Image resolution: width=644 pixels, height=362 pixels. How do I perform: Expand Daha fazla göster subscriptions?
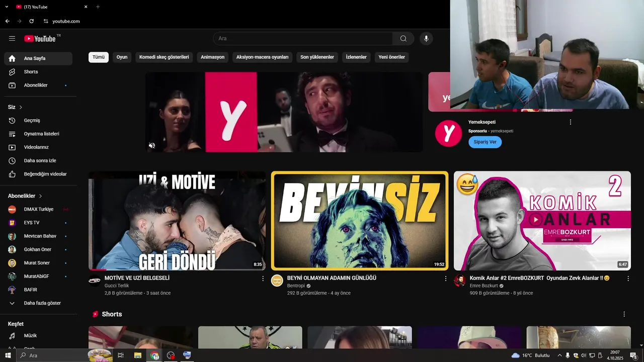pos(38,303)
